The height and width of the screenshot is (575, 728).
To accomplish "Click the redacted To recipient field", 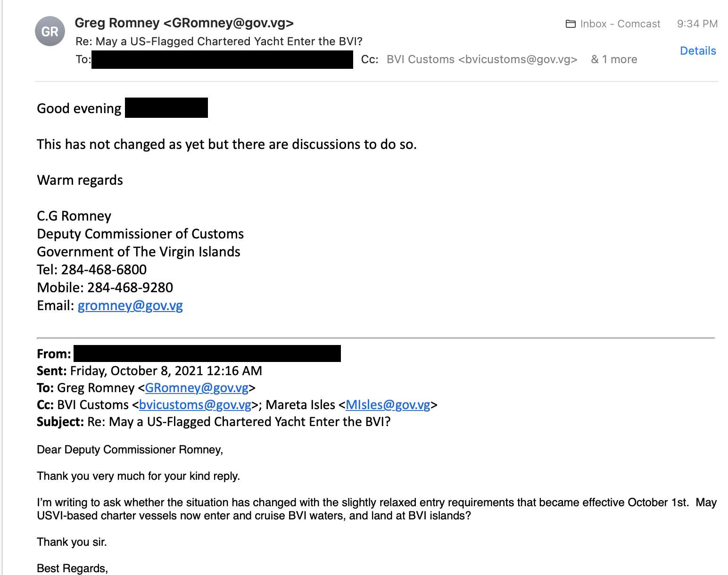I will pyautogui.click(x=222, y=59).
